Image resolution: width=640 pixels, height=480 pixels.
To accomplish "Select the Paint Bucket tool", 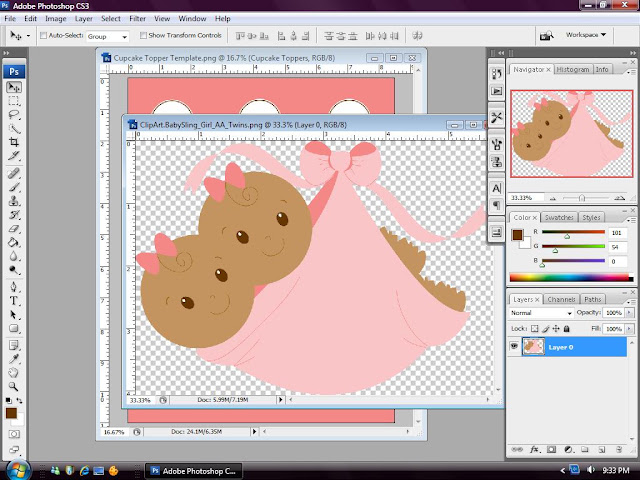I will [14, 242].
